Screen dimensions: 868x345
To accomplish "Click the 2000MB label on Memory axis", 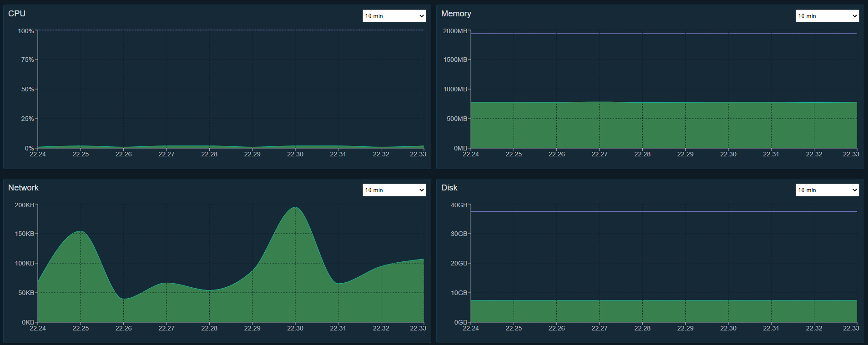I will coord(455,31).
